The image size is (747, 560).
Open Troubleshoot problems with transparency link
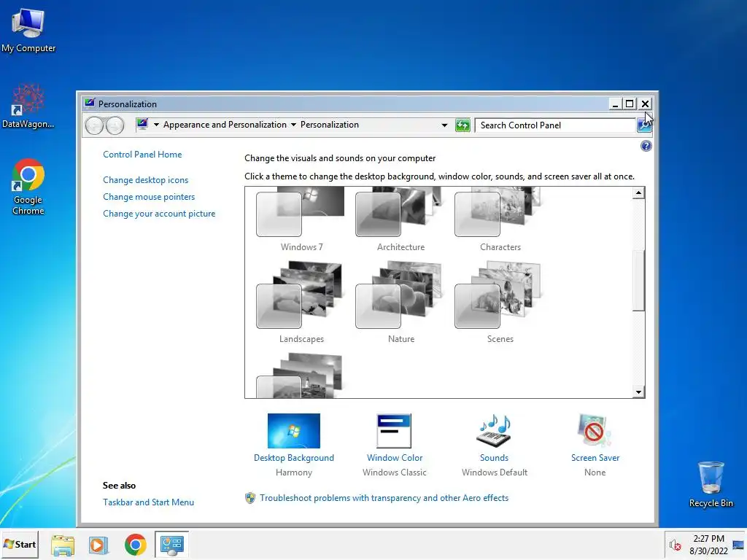pyautogui.click(x=384, y=497)
